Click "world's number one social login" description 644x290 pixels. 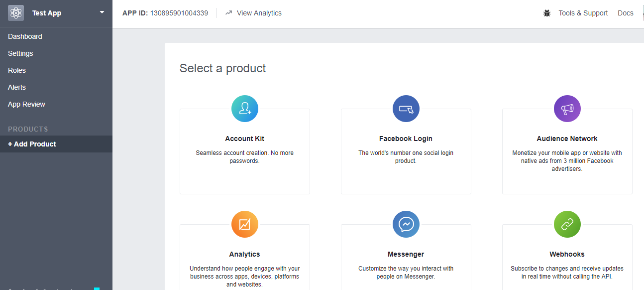(406, 157)
